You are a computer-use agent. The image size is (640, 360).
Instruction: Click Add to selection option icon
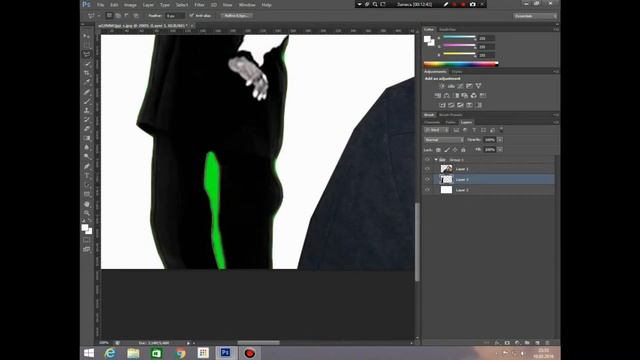pyautogui.click(x=118, y=16)
